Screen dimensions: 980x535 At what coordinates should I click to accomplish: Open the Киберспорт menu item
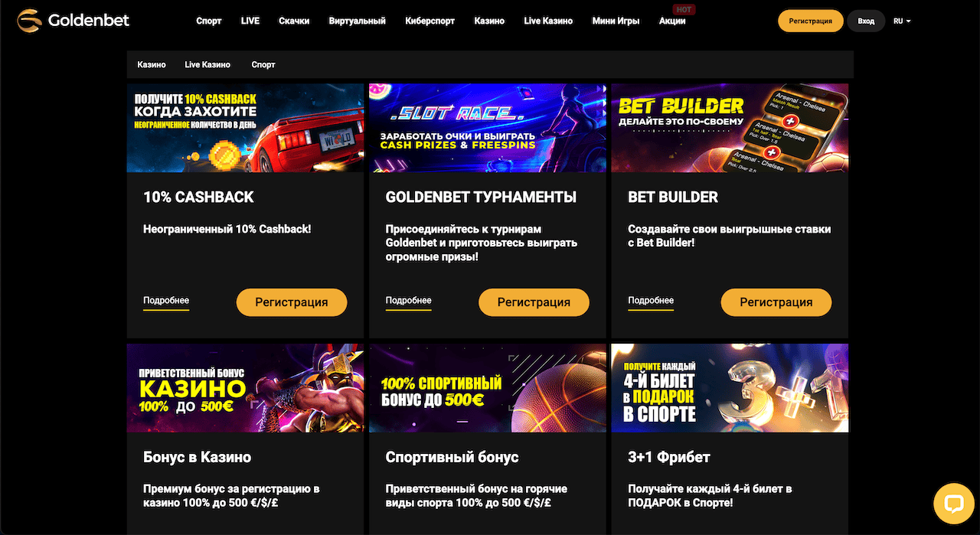pyautogui.click(x=430, y=21)
